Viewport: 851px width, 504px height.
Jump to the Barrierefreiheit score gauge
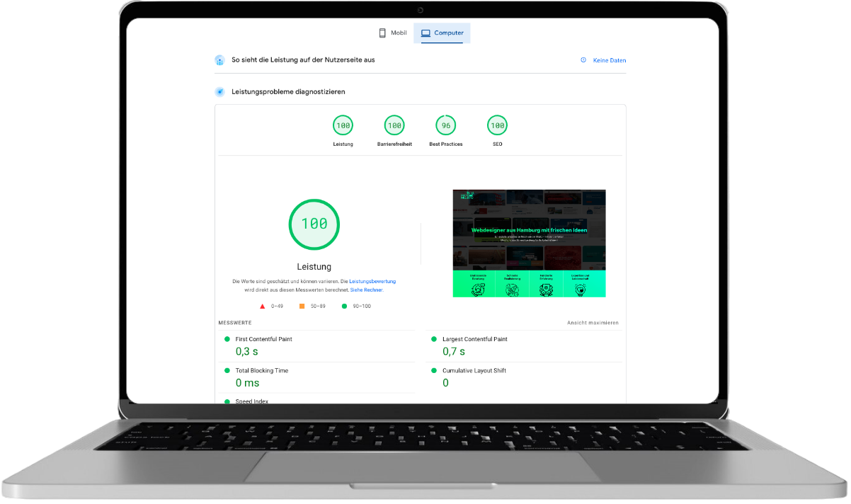pos(394,126)
